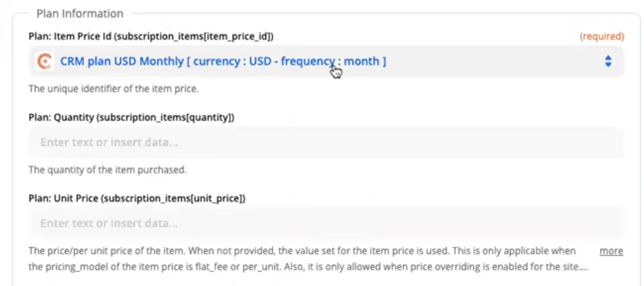
Task: Click the orange (required) indicator
Action: click(602, 37)
